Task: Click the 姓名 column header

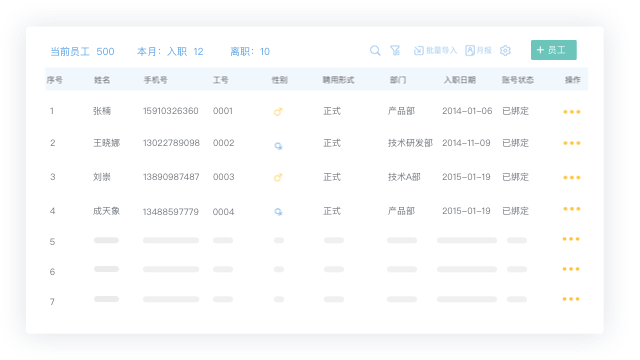Action: point(102,80)
